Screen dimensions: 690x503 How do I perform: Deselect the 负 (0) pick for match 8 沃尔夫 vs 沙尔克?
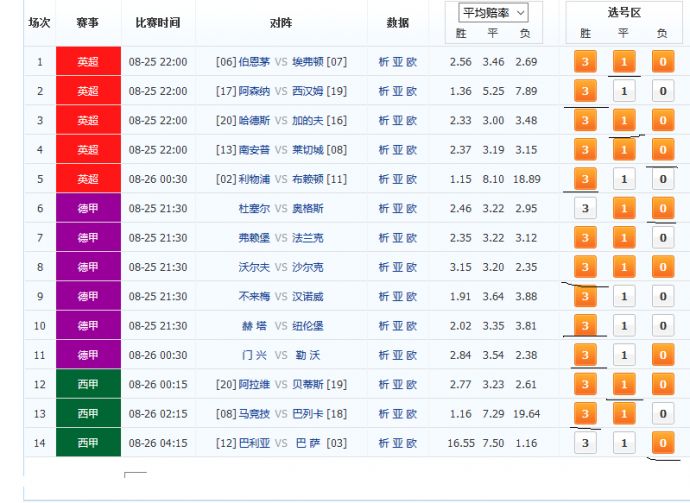662,268
